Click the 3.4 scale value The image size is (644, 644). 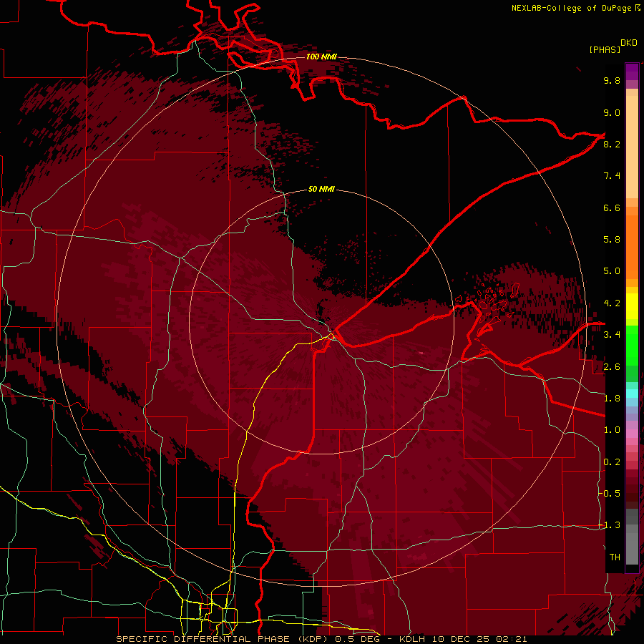pyautogui.click(x=612, y=335)
